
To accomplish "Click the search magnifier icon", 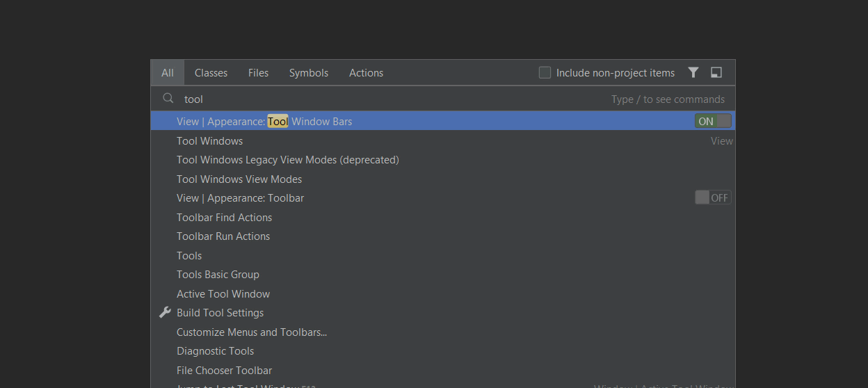I will [x=168, y=99].
